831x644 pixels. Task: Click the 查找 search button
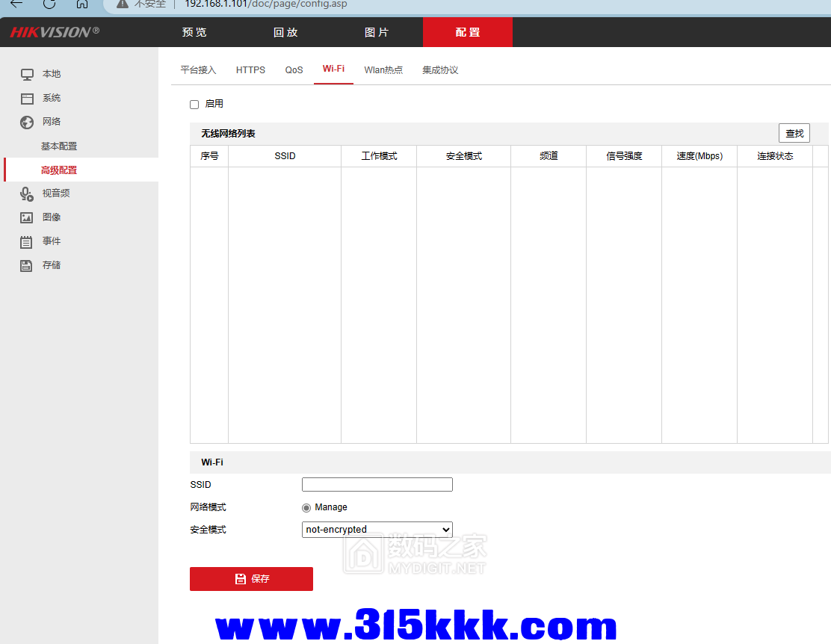pyautogui.click(x=794, y=133)
